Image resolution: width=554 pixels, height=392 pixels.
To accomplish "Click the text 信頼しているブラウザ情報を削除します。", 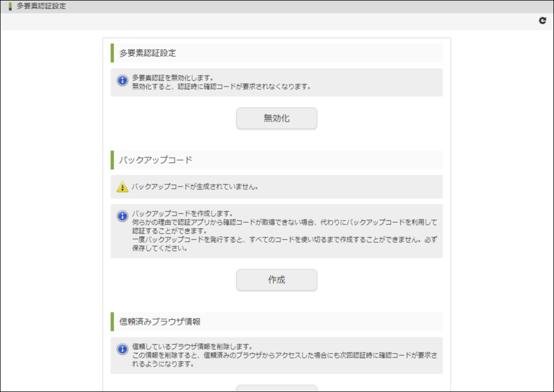I will [192, 347].
